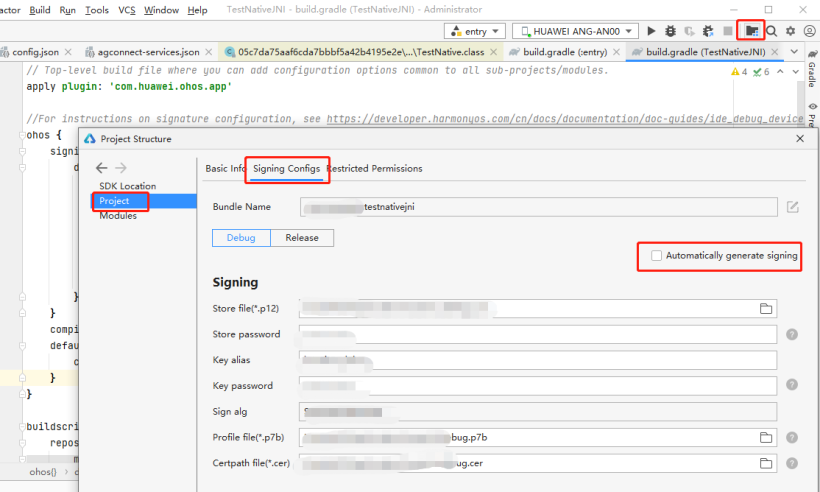The width and height of the screenshot is (820, 492).
Task: Select Modules in Project Structure sidebar
Action: tap(118, 216)
